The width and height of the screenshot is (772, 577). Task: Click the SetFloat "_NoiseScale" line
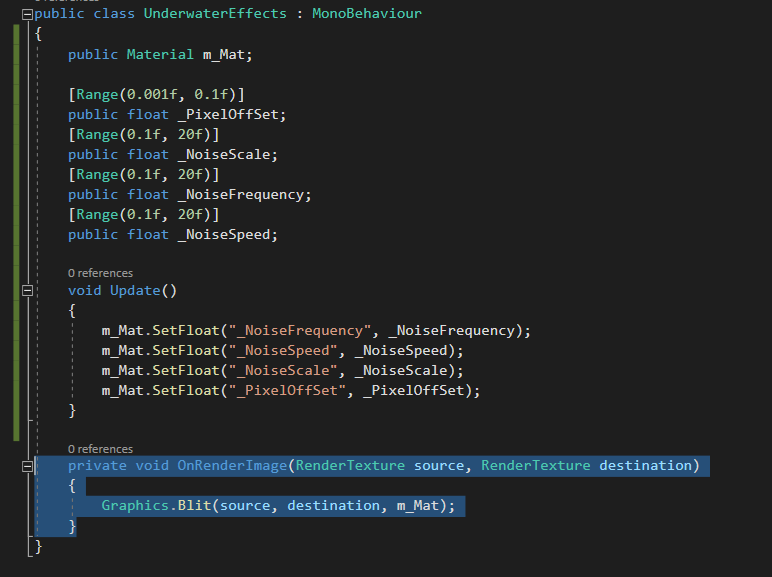coord(283,371)
